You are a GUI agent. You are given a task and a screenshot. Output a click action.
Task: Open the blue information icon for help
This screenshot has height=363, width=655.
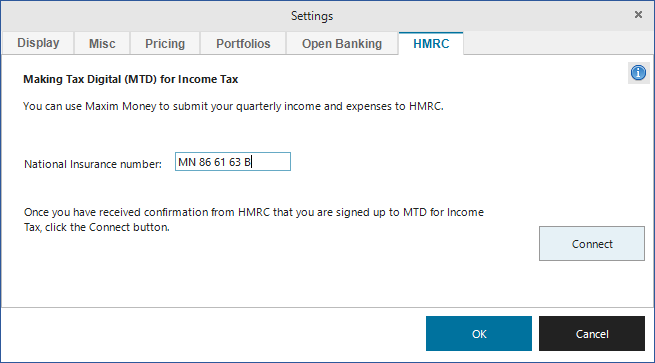click(x=638, y=73)
